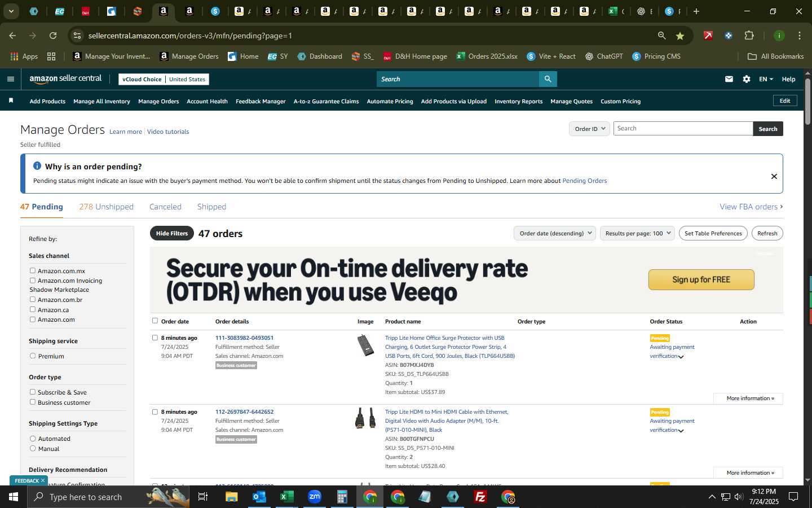Select Manual shipping settings type
Screen dimensions: 812x508
33,449
